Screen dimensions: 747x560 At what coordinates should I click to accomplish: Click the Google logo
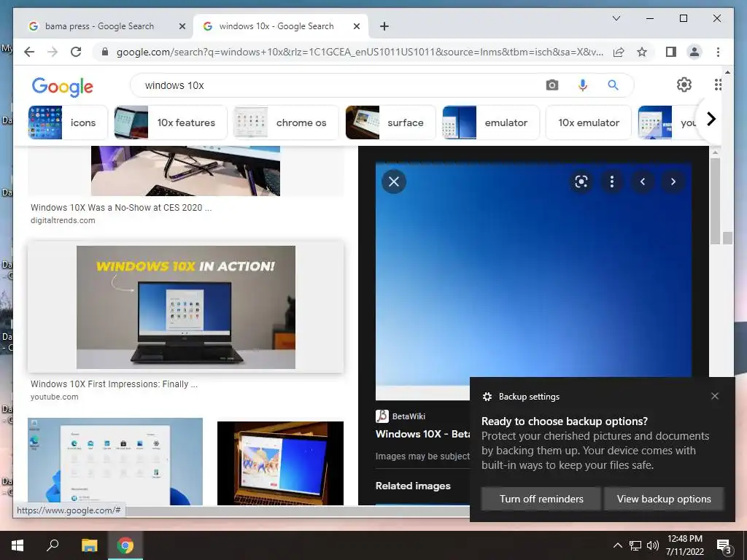pos(63,86)
